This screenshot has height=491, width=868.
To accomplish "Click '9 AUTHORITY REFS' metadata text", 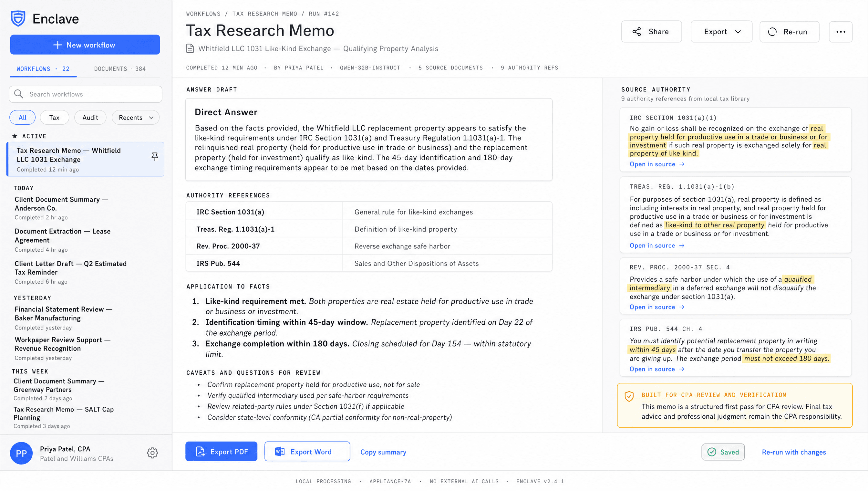I will [529, 68].
